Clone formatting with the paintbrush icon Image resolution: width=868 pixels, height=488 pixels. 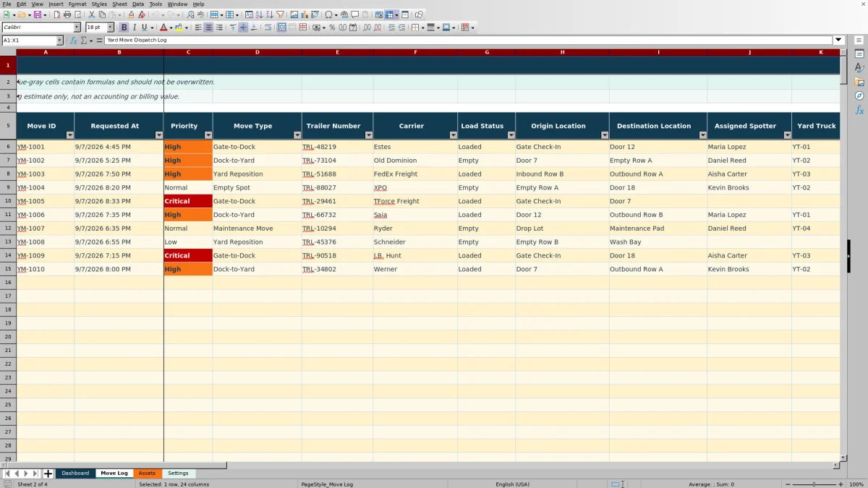tap(131, 14)
